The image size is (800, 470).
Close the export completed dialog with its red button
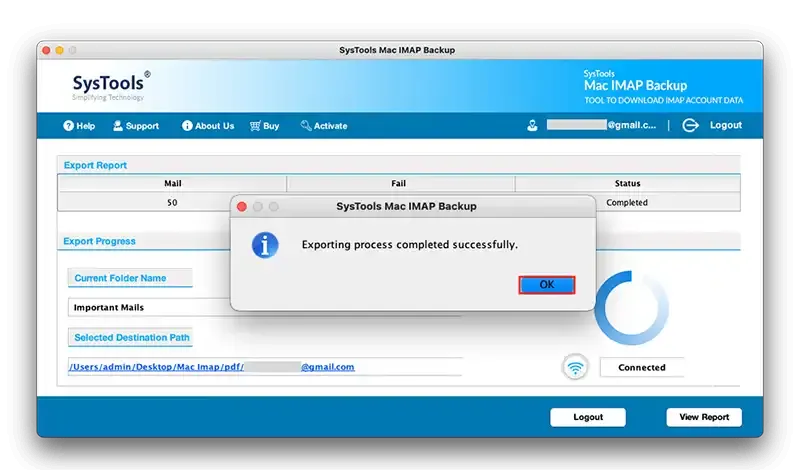(x=242, y=207)
